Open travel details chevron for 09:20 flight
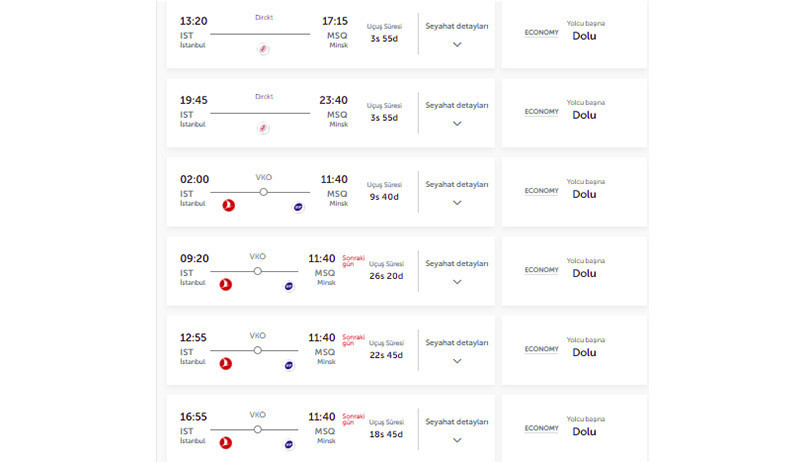The image size is (800, 463). [x=457, y=282]
